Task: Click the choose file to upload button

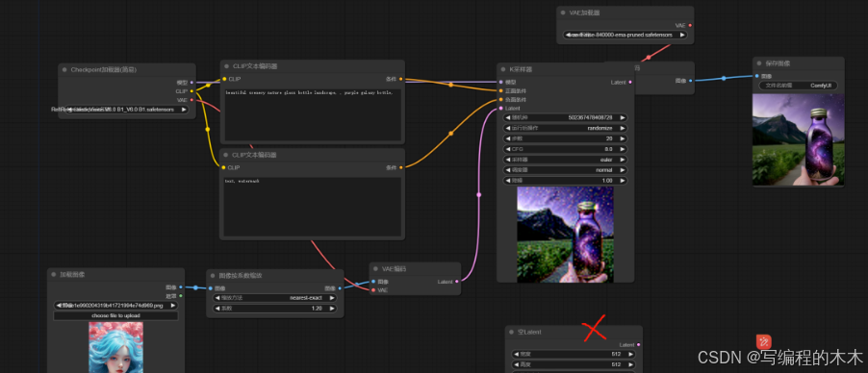Action: click(x=115, y=315)
